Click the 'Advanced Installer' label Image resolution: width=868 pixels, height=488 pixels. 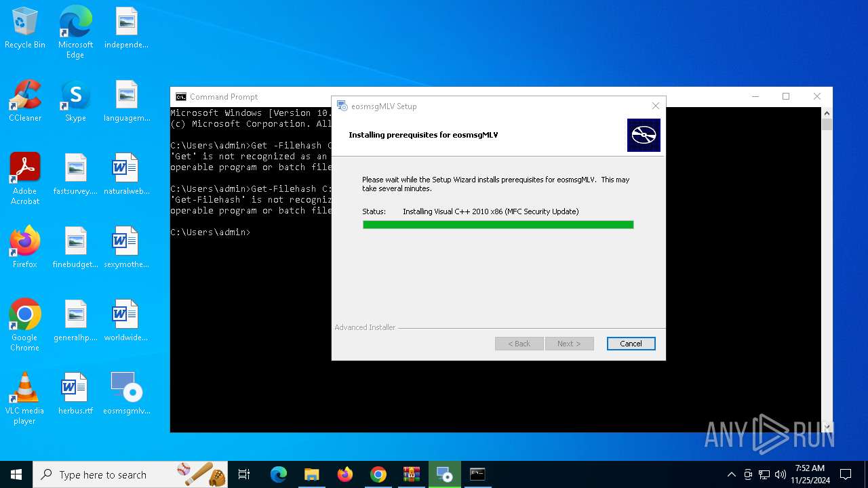(365, 327)
